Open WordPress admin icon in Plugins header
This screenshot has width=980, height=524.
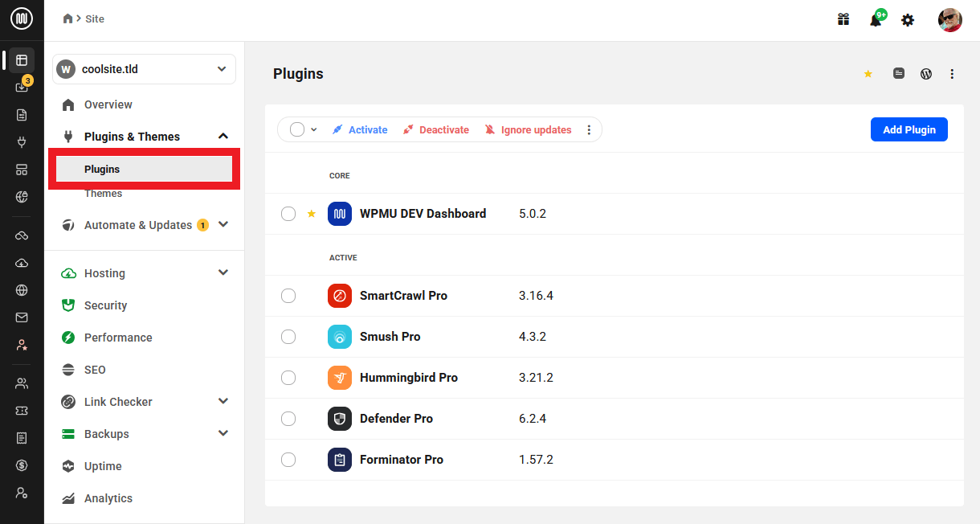pyautogui.click(x=926, y=73)
